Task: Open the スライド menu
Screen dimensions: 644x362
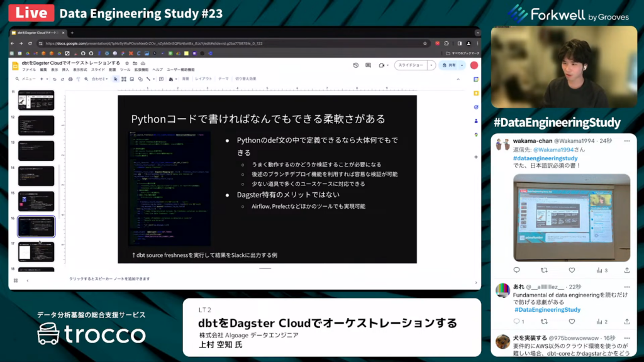Action: (98, 70)
